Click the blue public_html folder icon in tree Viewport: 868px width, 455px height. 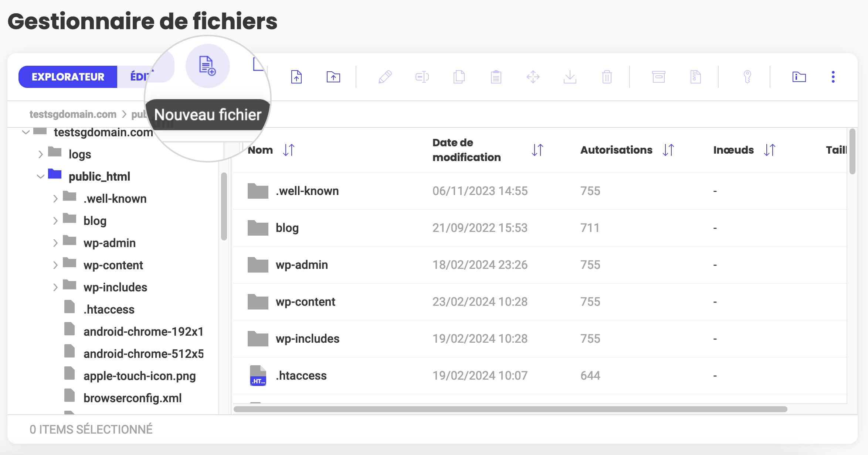pos(55,174)
